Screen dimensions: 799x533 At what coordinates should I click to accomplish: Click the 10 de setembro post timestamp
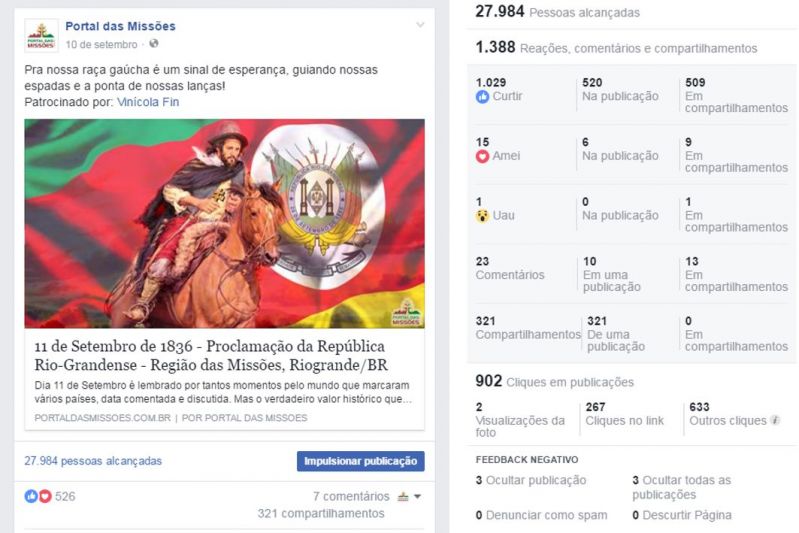tap(101, 45)
